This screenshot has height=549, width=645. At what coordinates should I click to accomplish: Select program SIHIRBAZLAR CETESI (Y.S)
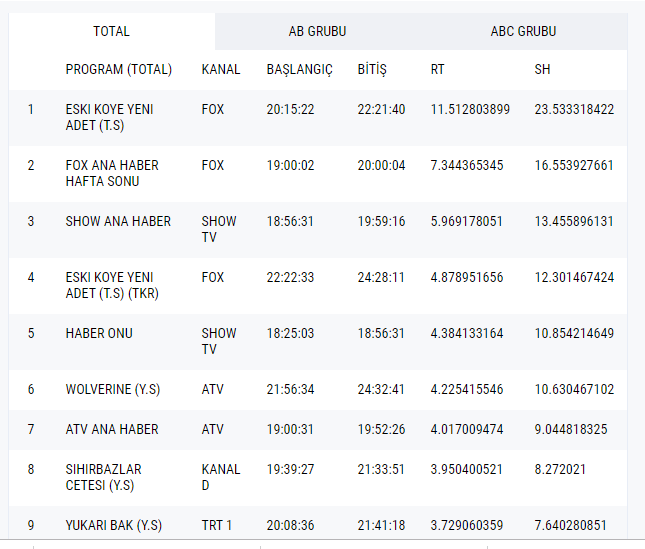click(104, 477)
